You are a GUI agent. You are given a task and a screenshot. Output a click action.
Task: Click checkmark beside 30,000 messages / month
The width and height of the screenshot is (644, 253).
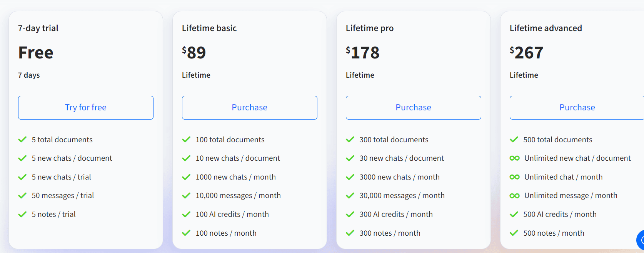pyautogui.click(x=350, y=195)
